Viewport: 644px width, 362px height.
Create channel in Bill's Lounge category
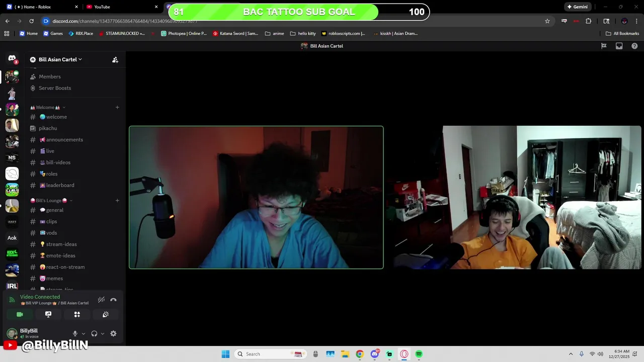(x=117, y=200)
